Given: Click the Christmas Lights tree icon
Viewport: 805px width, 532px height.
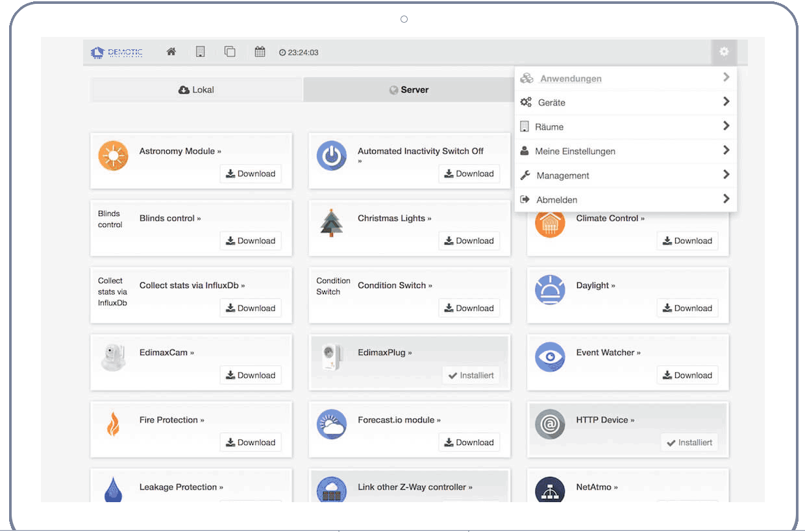Looking at the screenshot, I should [x=332, y=223].
